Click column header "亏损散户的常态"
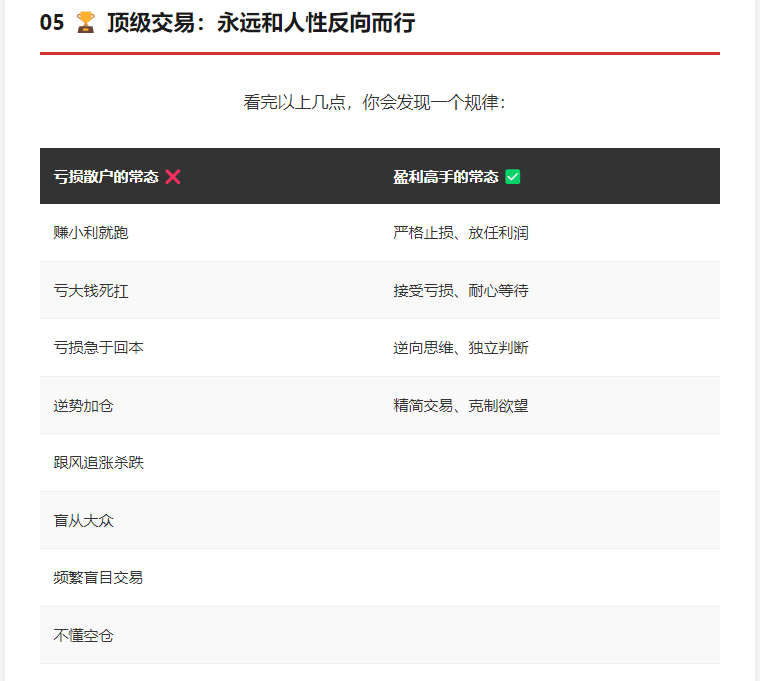Viewport: 760px width, 681px height. pyautogui.click(x=106, y=177)
